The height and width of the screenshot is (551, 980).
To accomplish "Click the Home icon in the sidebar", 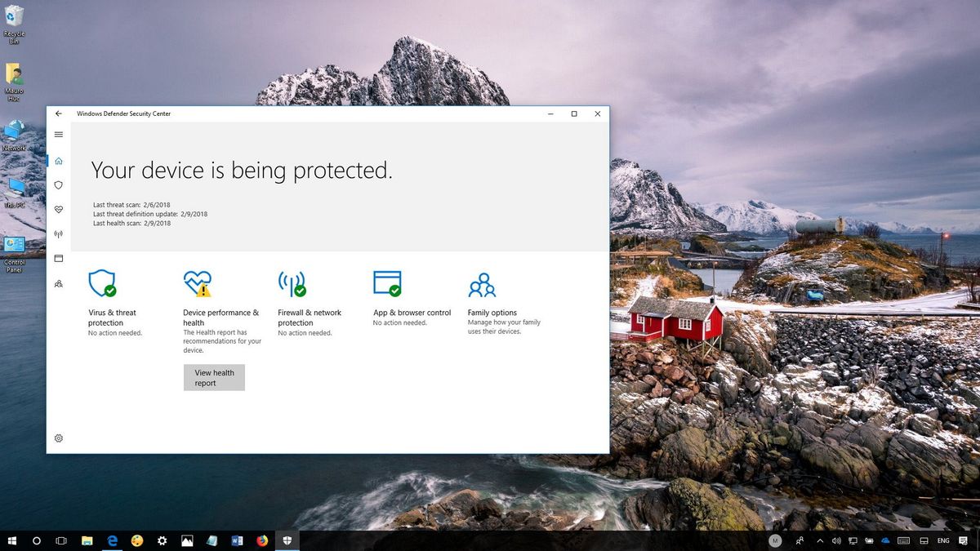I will point(58,161).
